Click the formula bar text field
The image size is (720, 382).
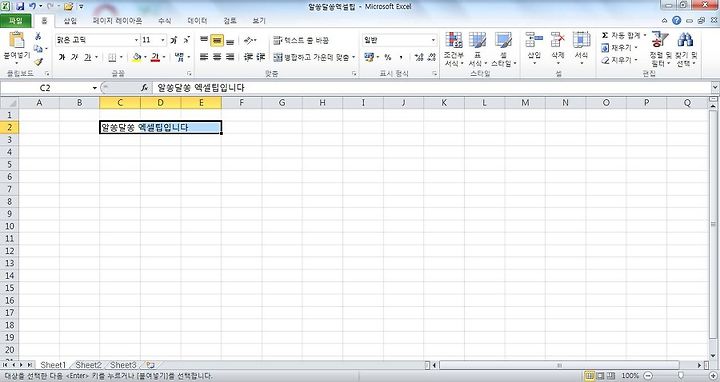[x=432, y=88]
